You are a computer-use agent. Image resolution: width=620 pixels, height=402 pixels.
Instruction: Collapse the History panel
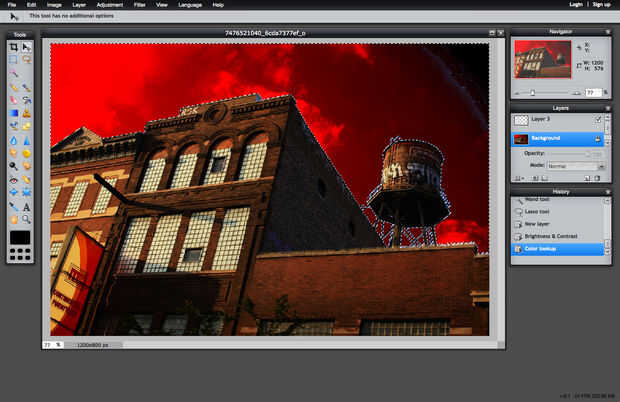click(608, 192)
